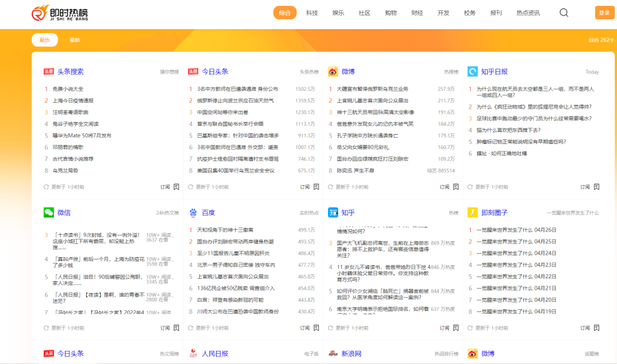Switch to the 财经 category tab
The height and width of the screenshot is (364, 617).
coord(417,12)
